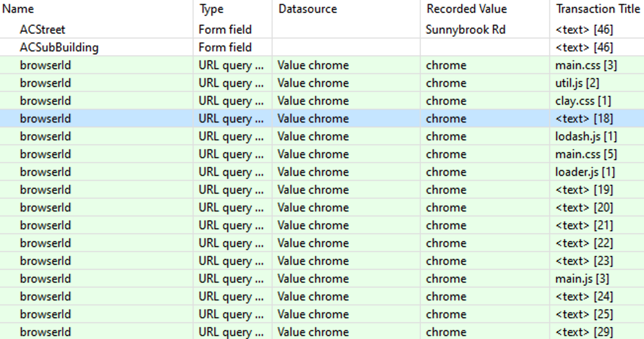Click the <text> [21] transaction title
The image size is (644, 339).
tap(584, 225)
